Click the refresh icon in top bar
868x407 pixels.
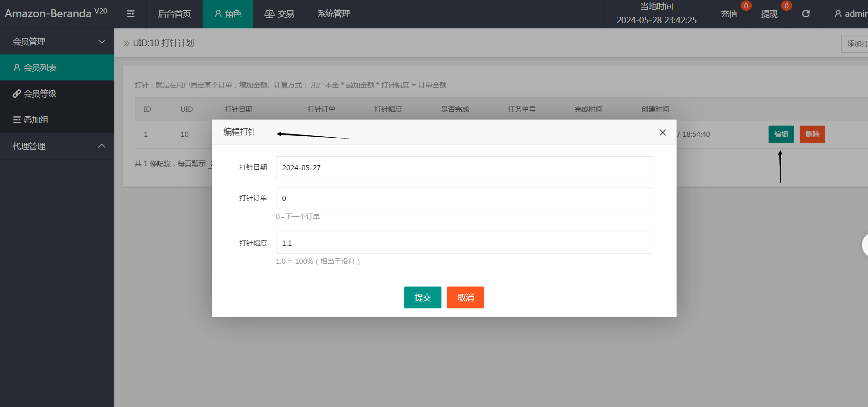pyautogui.click(x=806, y=14)
